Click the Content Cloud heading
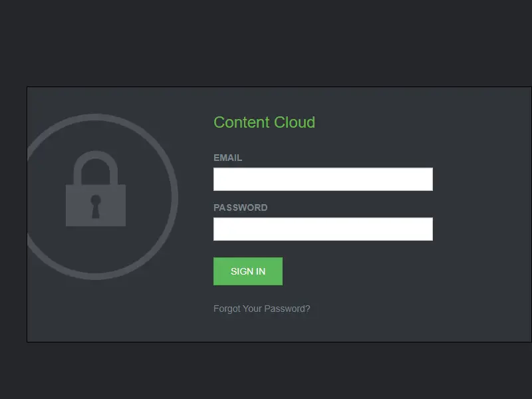 [264, 122]
